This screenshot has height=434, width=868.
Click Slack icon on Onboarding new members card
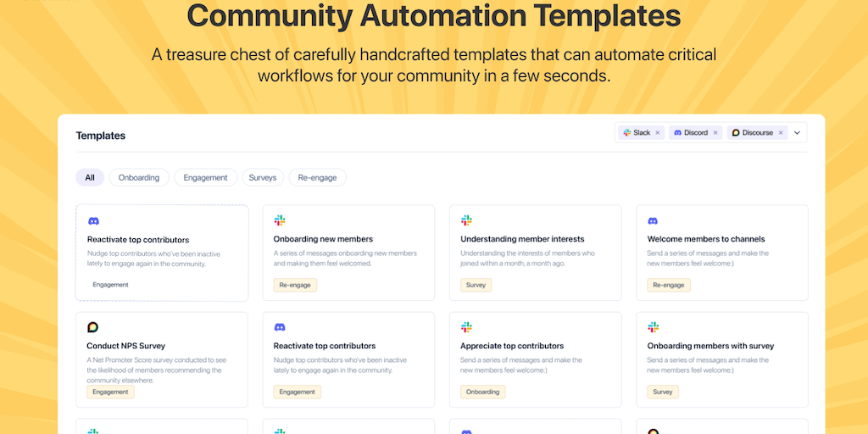280,220
